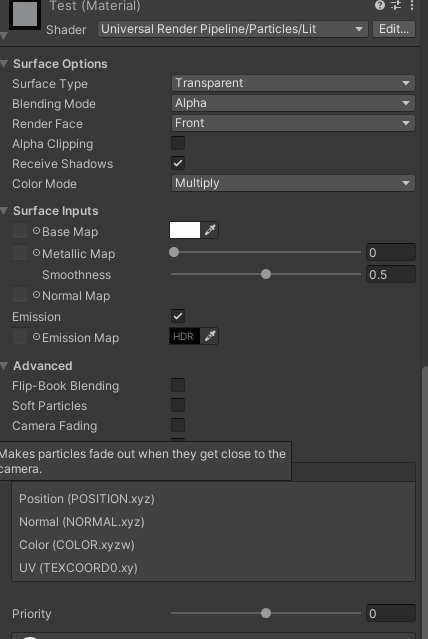Click the Priority value input field

(390, 613)
